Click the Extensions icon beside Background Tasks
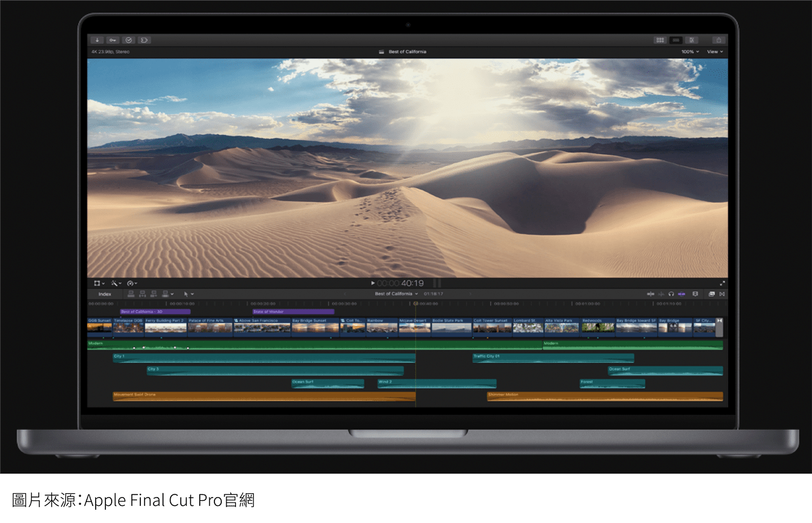The height and width of the screenshot is (523, 812). (145, 40)
